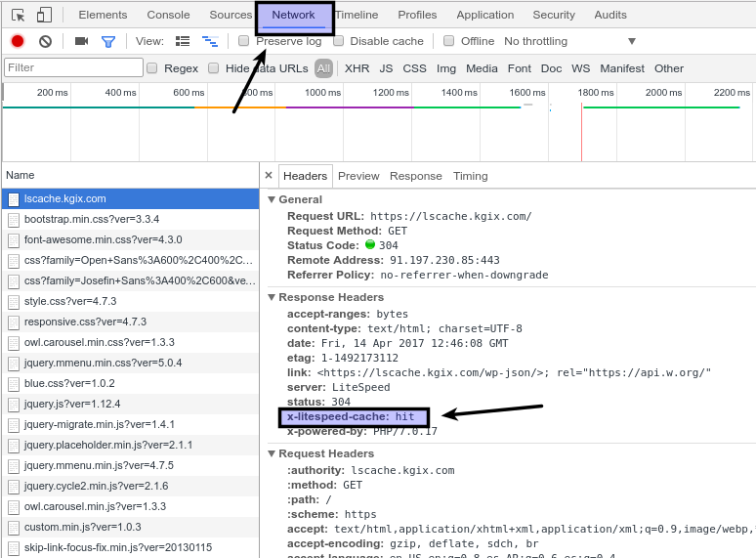Check the Offline checkbox

(449, 41)
